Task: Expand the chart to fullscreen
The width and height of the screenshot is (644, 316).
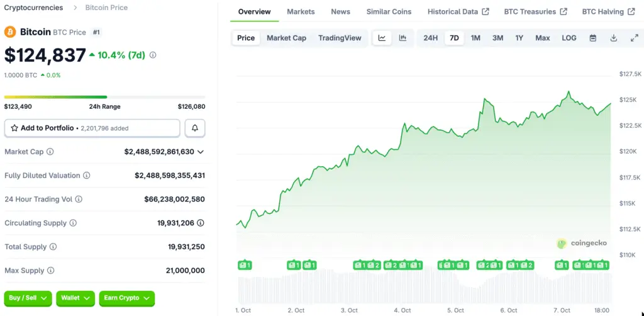Action: 634,38
